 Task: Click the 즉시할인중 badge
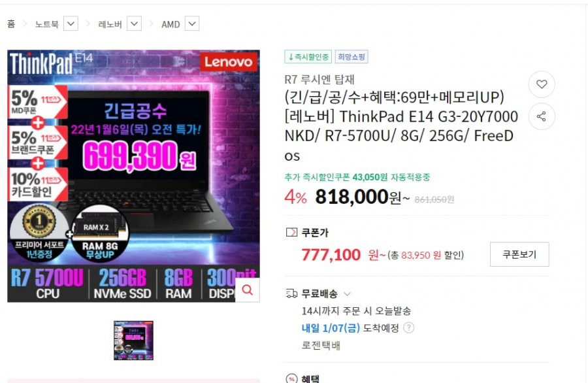click(x=308, y=57)
